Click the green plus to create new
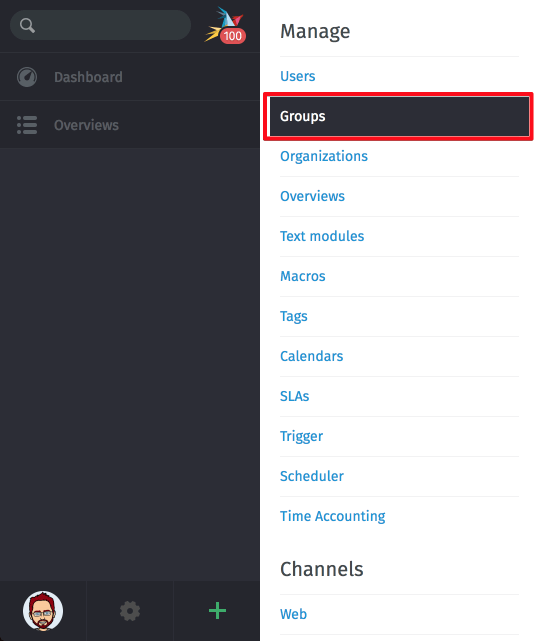 [217, 611]
